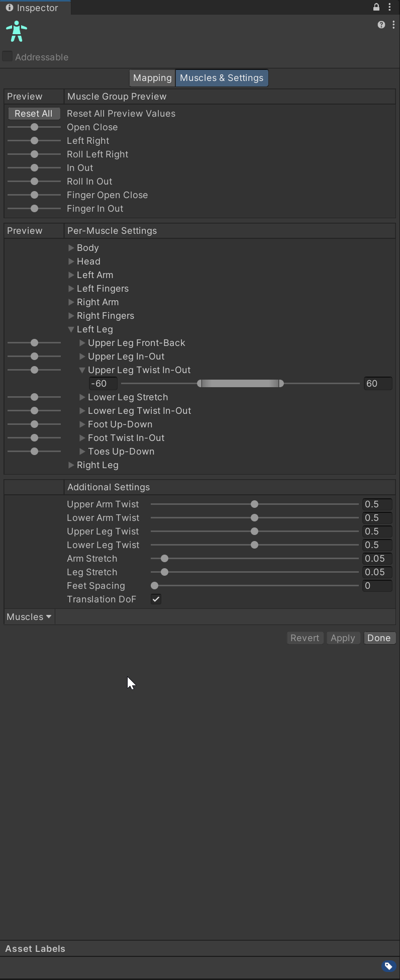
Task: Open the avatar help reference icon
Action: pyautogui.click(x=381, y=25)
